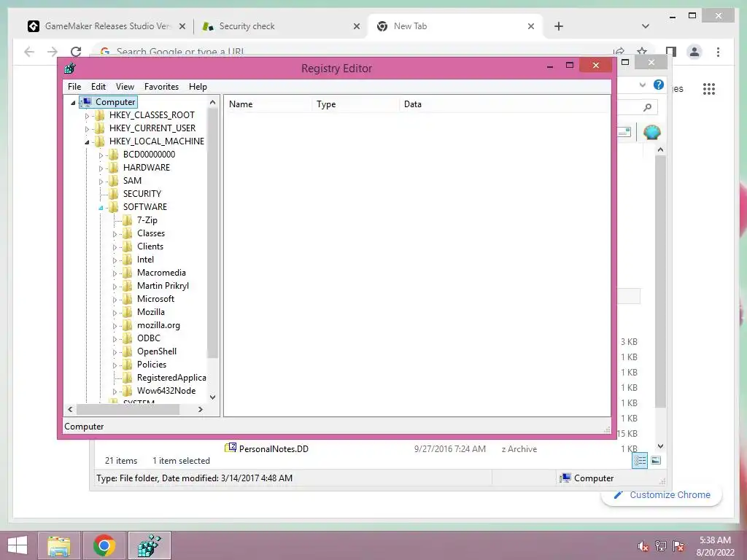The width and height of the screenshot is (747, 560).
Task: Open the File menu in Registry Editor
Action: pos(74,87)
